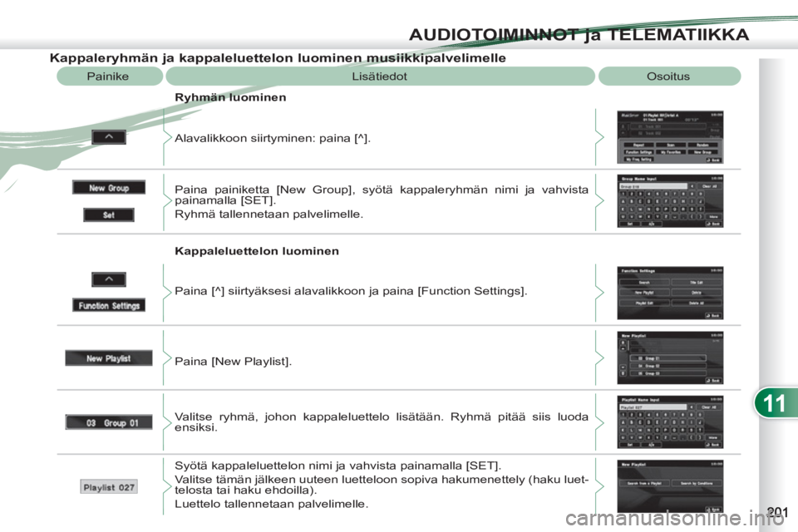The width and height of the screenshot is (798, 532).
Task: Click the Lisätiedot column header
Action: tap(380, 76)
